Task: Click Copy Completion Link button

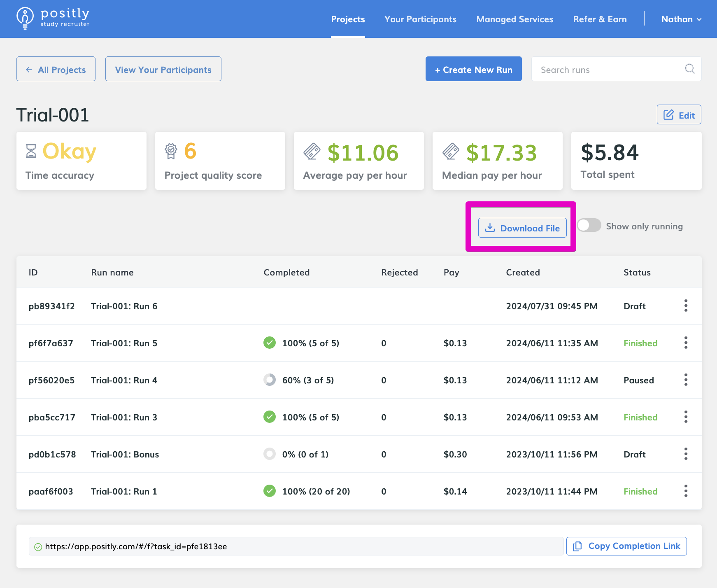Action: 626,546
